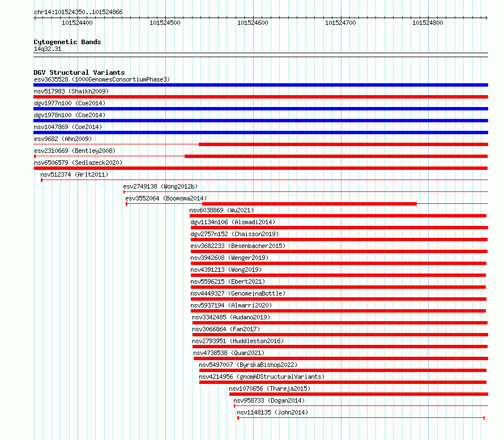Click the red bar under nsv3342485
Screen dimensions: 504x440
click(340, 323)
